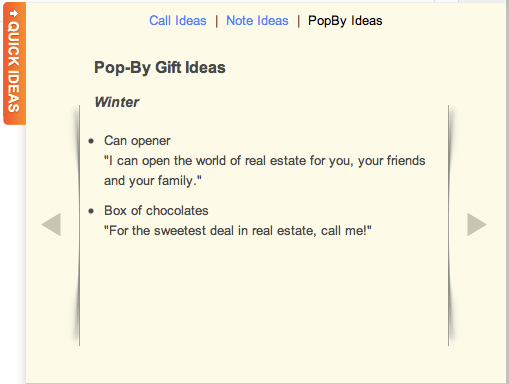Image resolution: width=509 pixels, height=384 pixels.
Task: Select the Can opener gift idea
Action: tap(137, 141)
